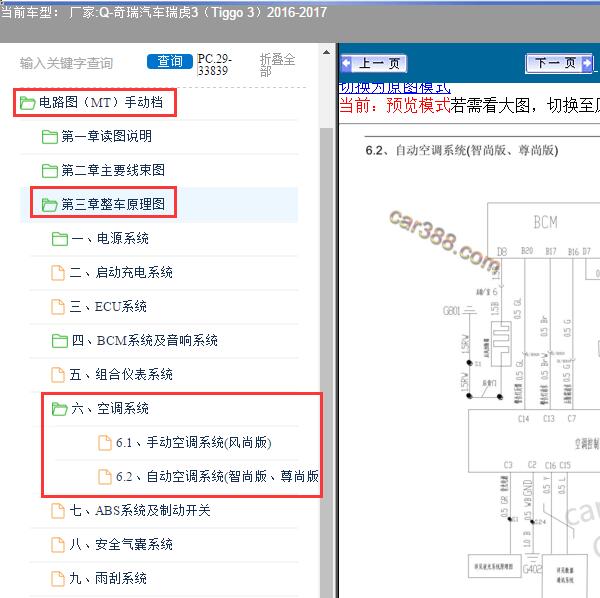This screenshot has width=600, height=598.
Task: Select 电路图（MT）手动档 tree label
Action: [x=101, y=103]
